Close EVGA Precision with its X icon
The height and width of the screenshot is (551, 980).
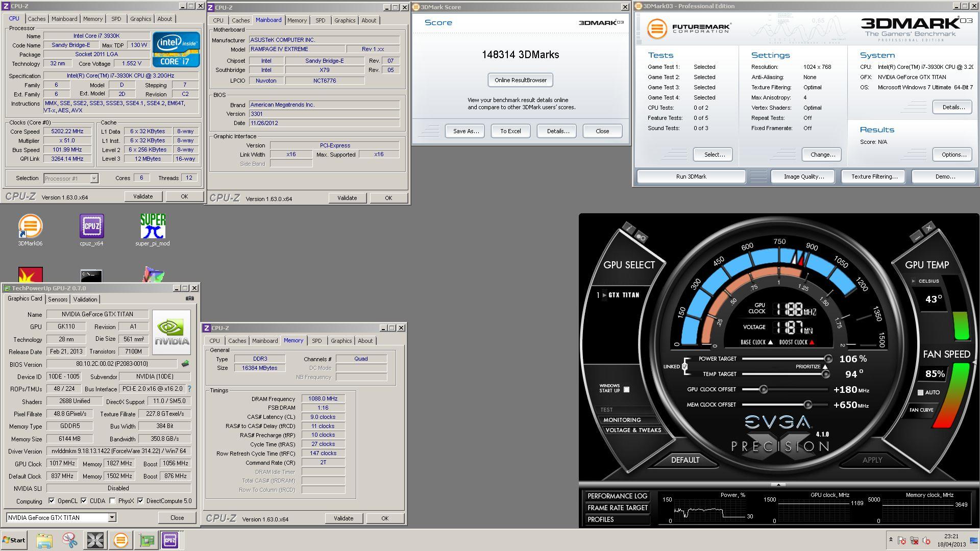pos(929,228)
